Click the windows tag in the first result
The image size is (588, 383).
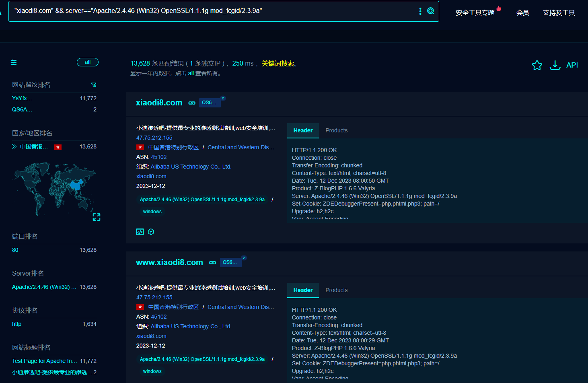point(152,212)
